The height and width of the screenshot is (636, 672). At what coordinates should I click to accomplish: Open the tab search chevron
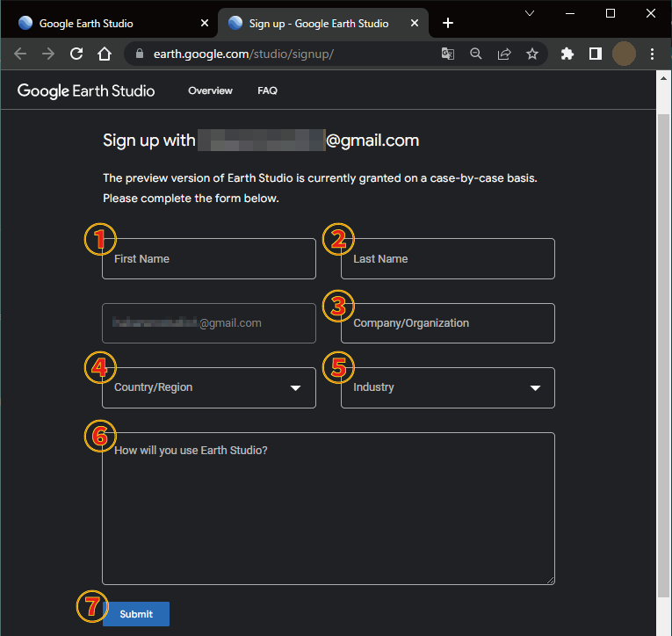coord(530,13)
